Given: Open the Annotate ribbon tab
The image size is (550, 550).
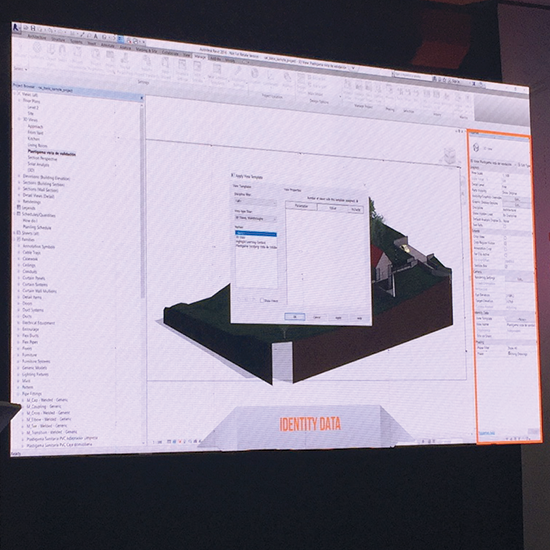Looking at the screenshot, I should [x=108, y=46].
